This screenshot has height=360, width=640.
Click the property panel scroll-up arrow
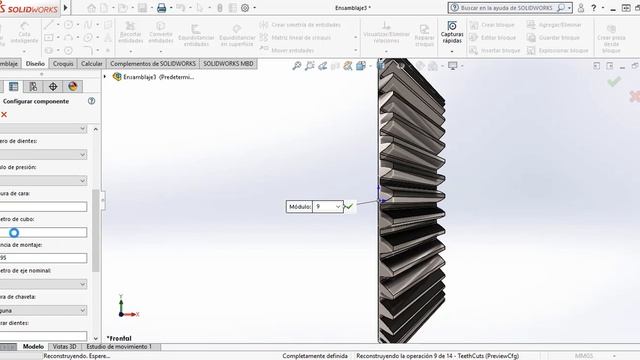click(x=96, y=129)
